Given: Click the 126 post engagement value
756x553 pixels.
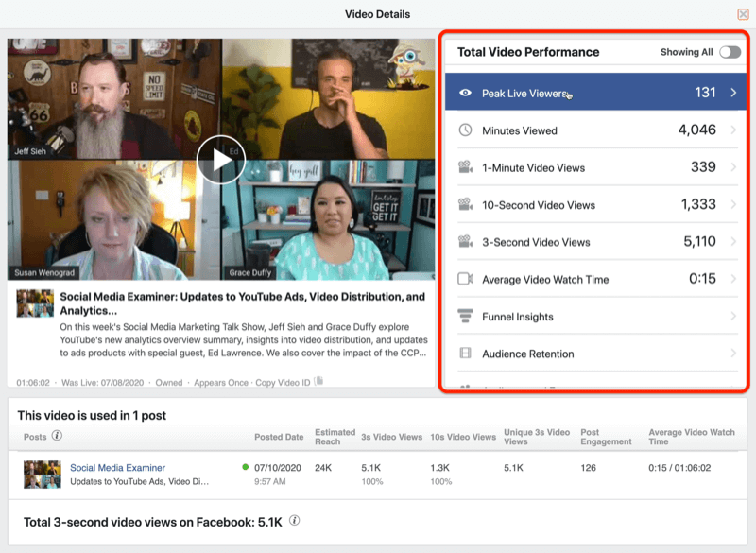Looking at the screenshot, I should [x=588, y=468].
